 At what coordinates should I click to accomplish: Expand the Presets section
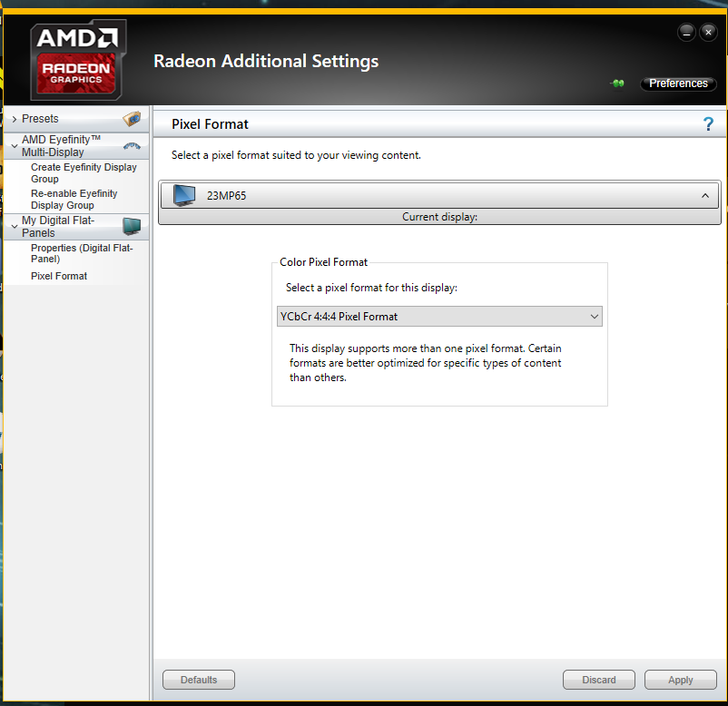(x=15, y=119)
